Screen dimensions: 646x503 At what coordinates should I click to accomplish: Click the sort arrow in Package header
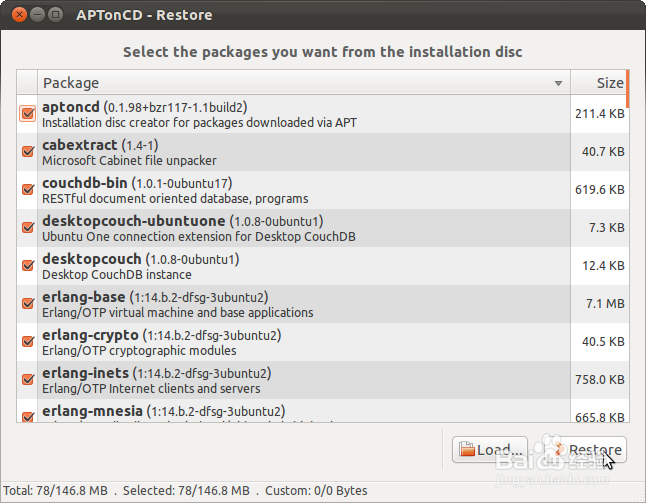tap(559, 84)
